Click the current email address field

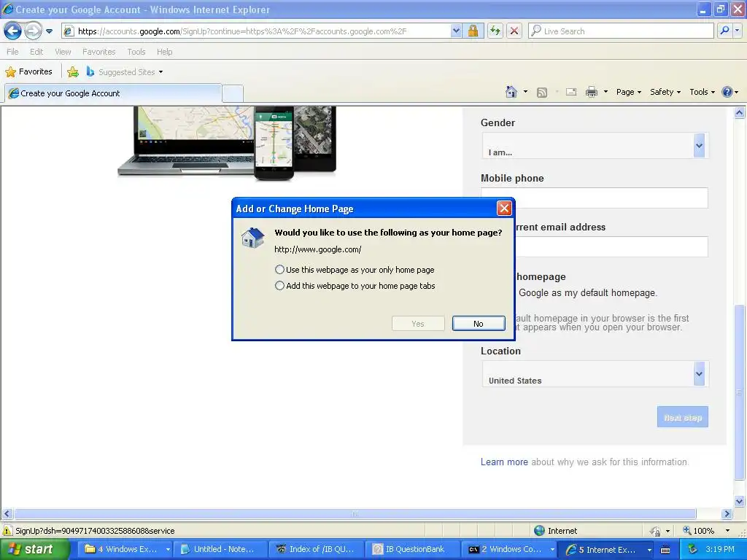[x=611, y=246]
